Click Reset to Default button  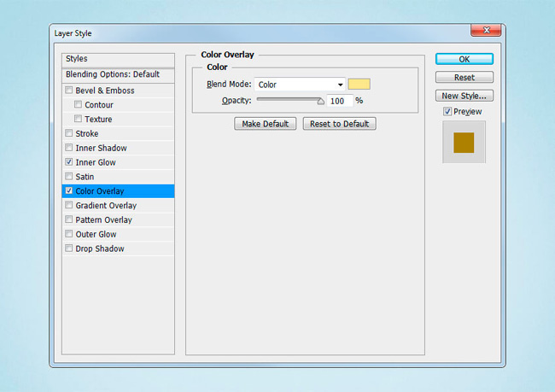point(340,124)
